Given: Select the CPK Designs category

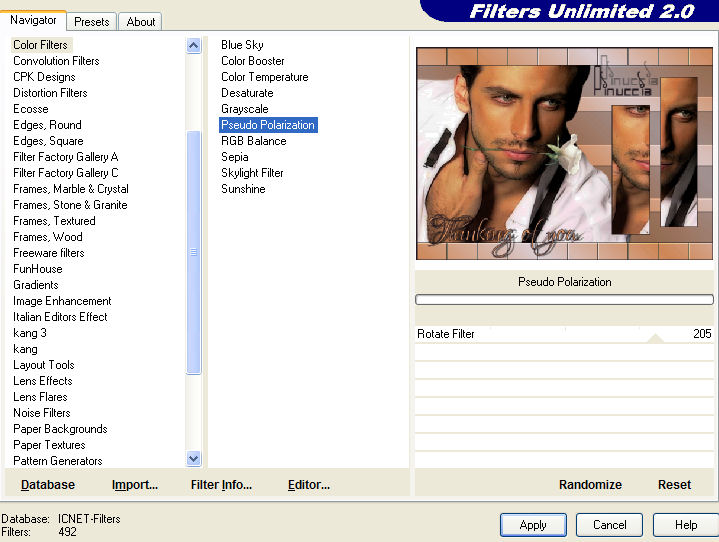Looking at the screenshot, I should [x=44, y=77].
